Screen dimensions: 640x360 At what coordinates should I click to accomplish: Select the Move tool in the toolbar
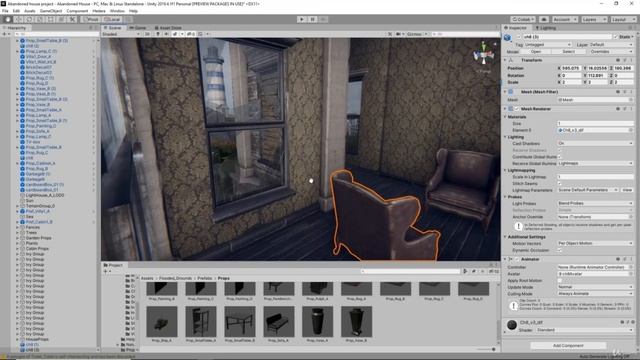click(18, 19)
